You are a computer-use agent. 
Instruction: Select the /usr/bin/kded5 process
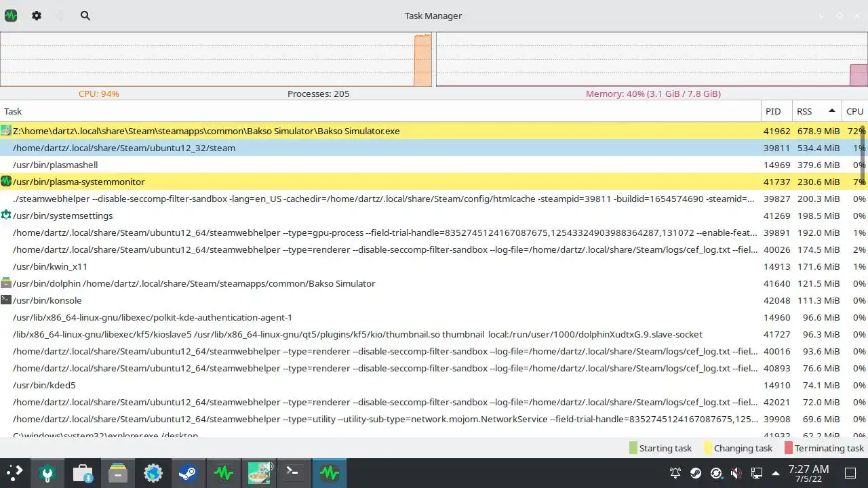click(434, 385)
